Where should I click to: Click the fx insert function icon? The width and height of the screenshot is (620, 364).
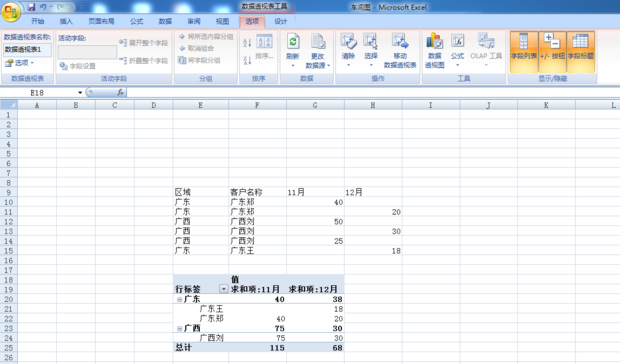[x=120, y=92]
